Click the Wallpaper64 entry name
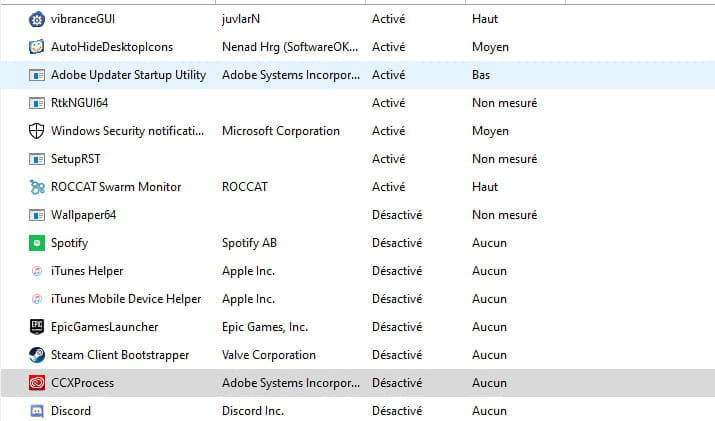The image size is (715, 421). (83, 215)
